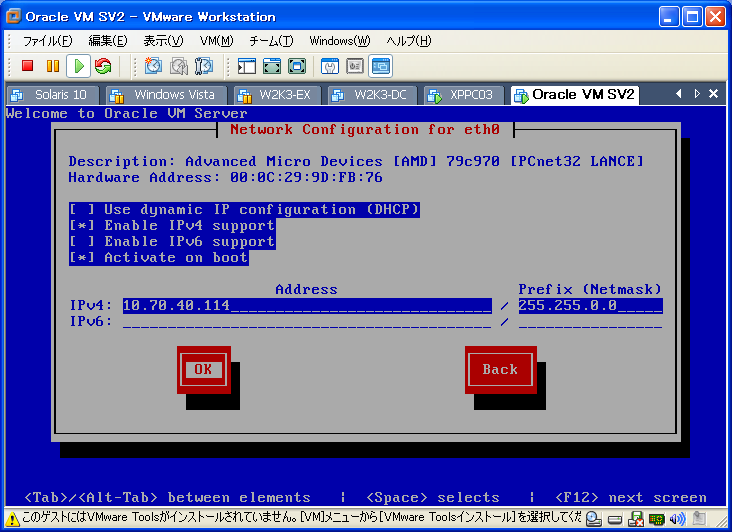Click the OK button

pos(204,370)
